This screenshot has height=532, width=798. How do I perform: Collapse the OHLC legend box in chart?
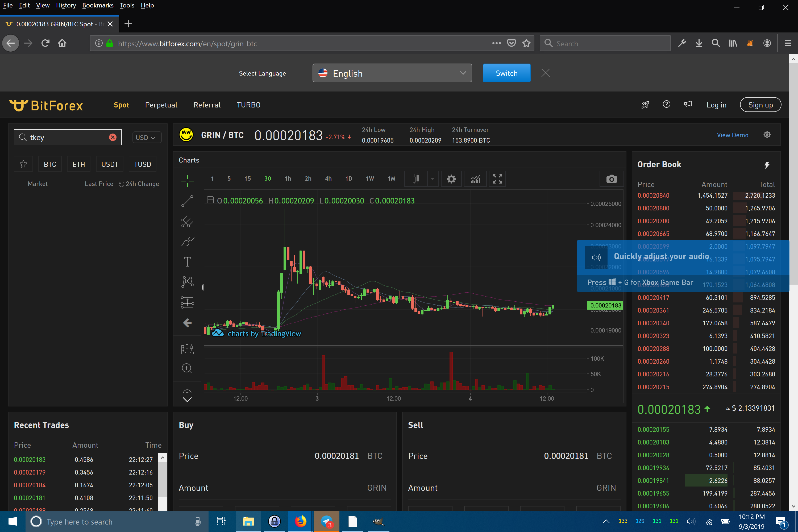(x=210, y=200)
